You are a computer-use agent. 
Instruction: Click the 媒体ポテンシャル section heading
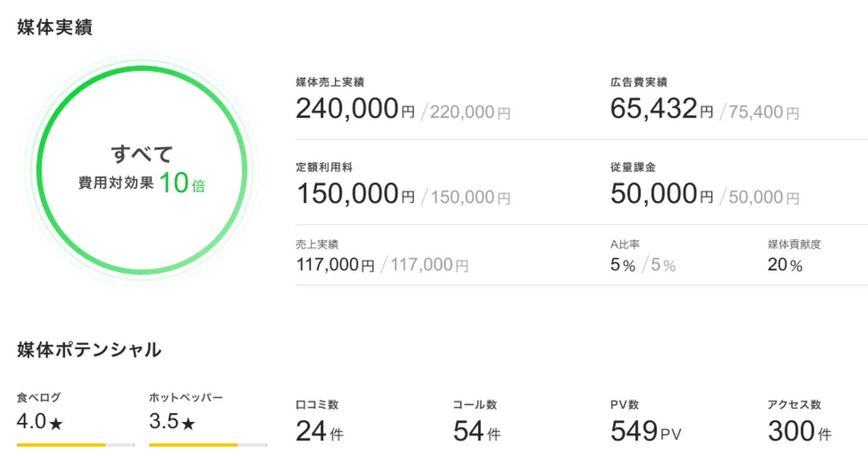[x=89, y=350]
